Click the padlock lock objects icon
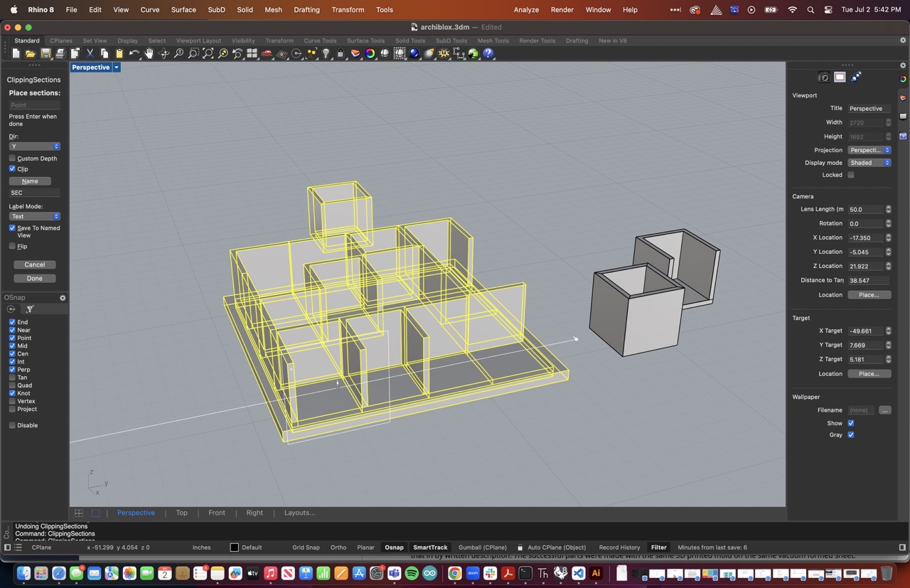Image resolution: width=910 pixels, height=588 pixels. click(x=341, y=53)
